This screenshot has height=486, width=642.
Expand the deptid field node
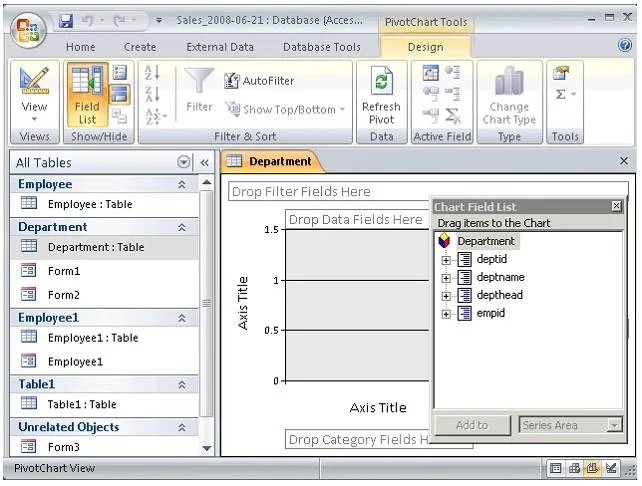[446, 260]
